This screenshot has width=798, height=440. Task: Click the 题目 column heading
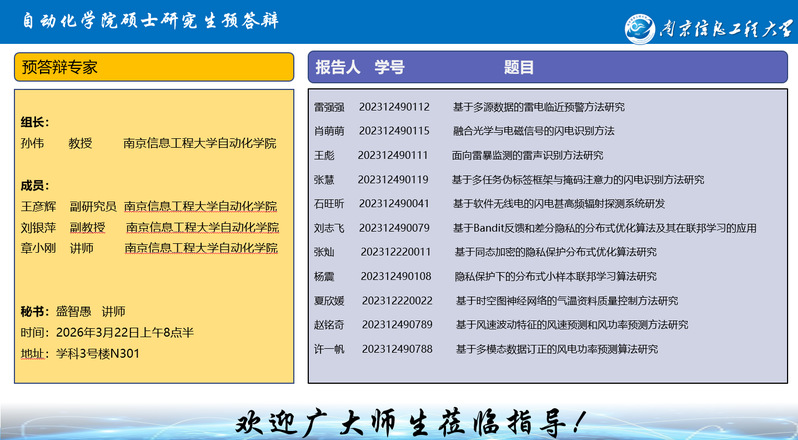[519, 67]
